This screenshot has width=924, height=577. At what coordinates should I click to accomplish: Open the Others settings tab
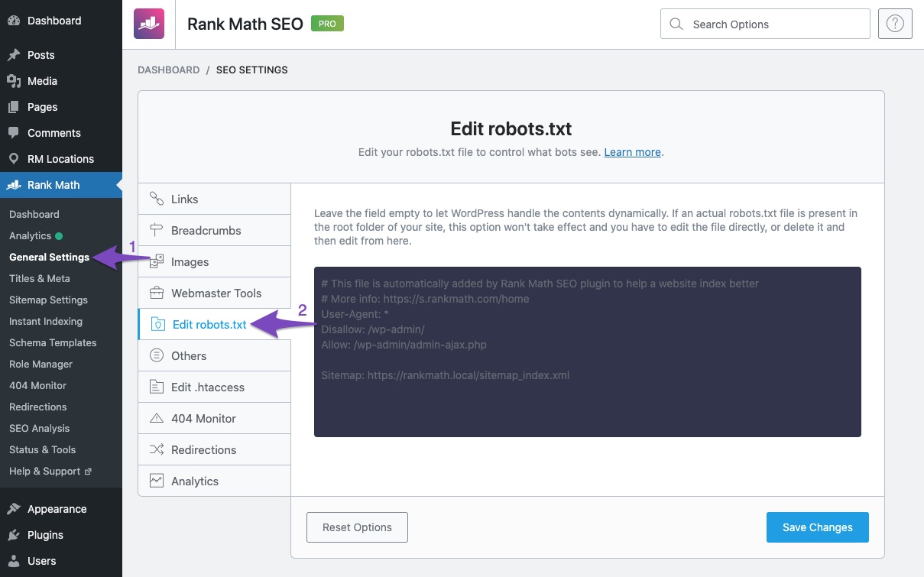214,355
